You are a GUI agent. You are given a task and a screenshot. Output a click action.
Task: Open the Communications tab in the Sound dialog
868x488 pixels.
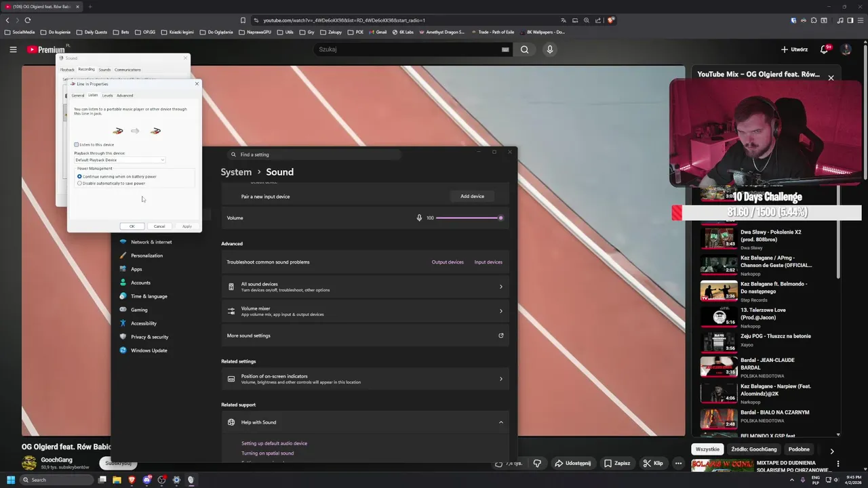pos(127,69)
